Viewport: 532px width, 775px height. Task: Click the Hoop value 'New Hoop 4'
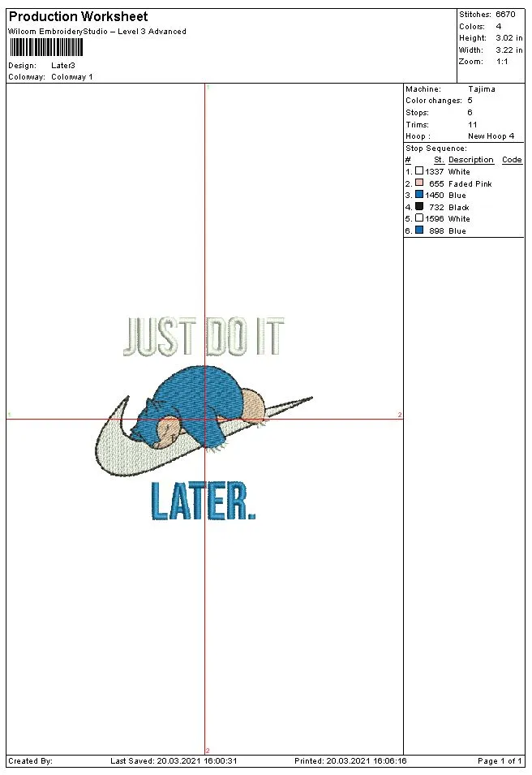[x=491, y=136]
